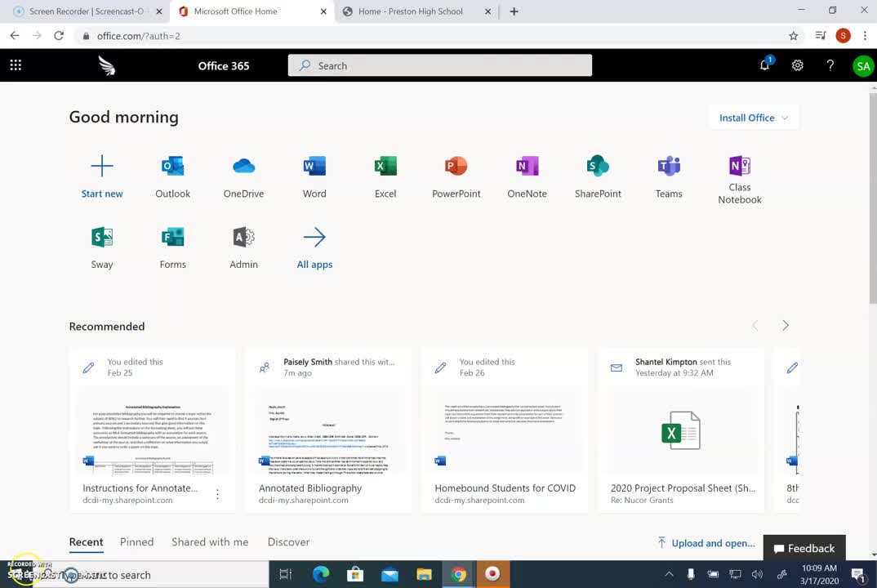Open PowerPoint
Image resolution: width=877 pixels, height=588 pixels.
tap(456, 171)
